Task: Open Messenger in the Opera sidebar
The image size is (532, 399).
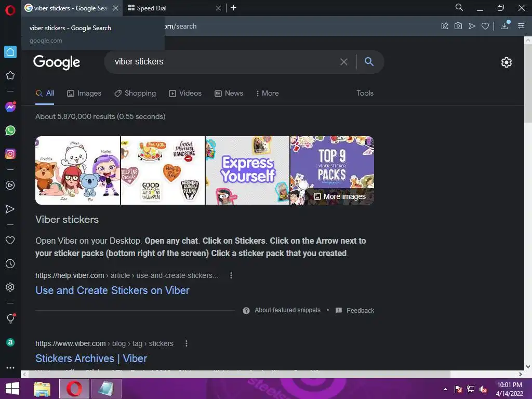Action: (10, 107)
